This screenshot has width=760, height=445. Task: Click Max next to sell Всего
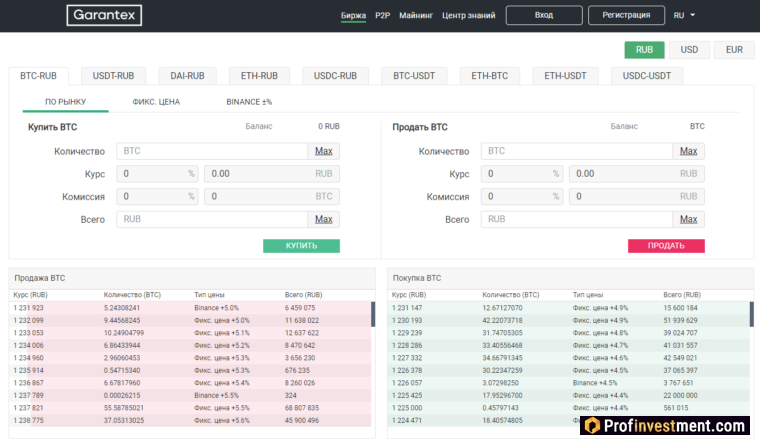pos(688,220)
